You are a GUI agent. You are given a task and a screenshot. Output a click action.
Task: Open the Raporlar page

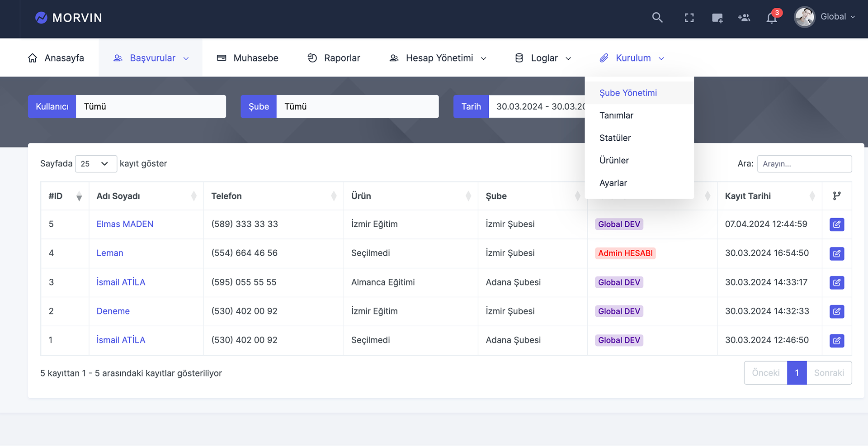334,58
